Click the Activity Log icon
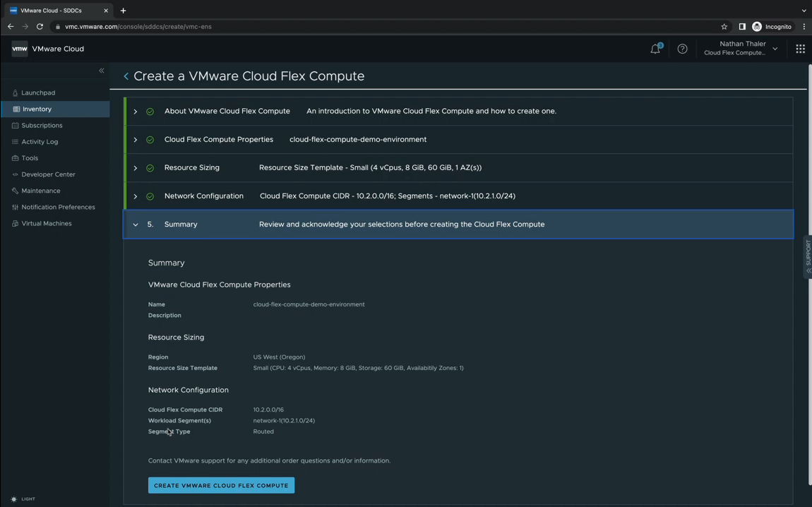 (15, 142)
